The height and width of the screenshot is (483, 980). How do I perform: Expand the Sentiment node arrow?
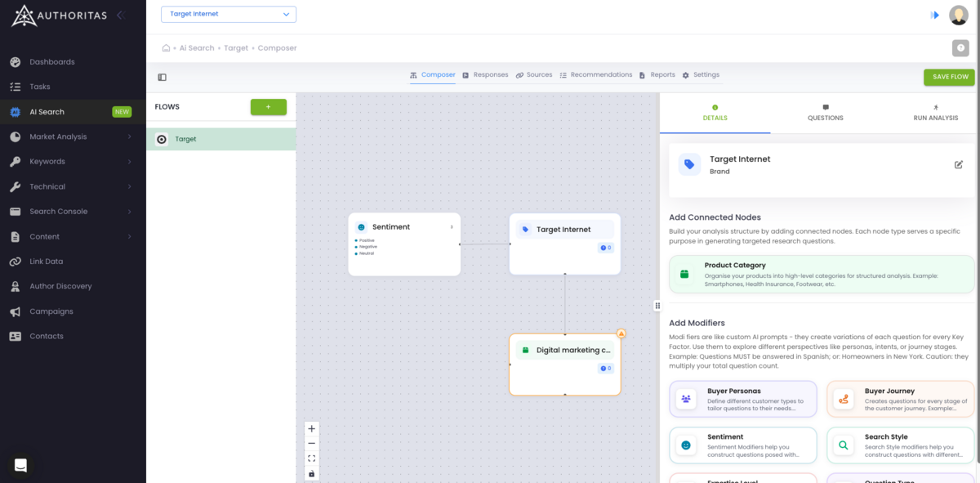(x=452, y=227)
